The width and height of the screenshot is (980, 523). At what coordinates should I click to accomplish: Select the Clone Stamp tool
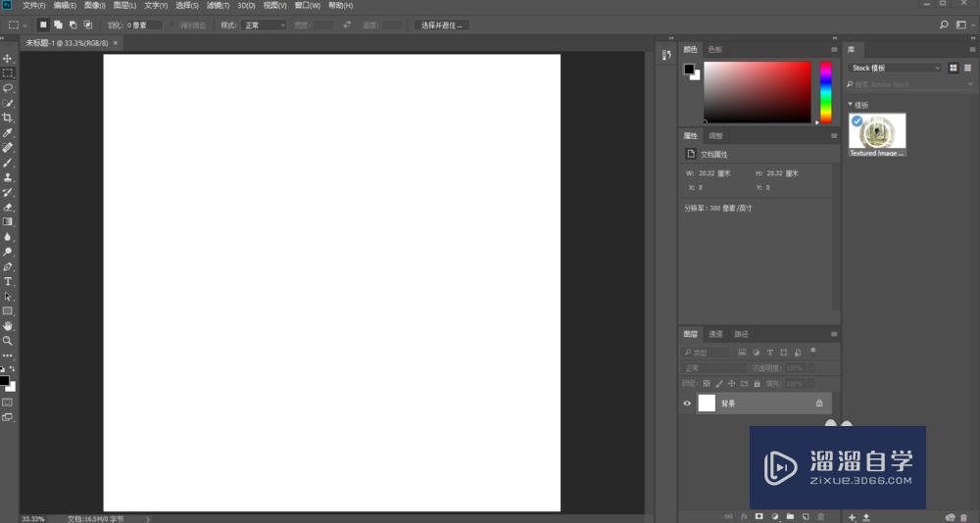click(8, 177)
